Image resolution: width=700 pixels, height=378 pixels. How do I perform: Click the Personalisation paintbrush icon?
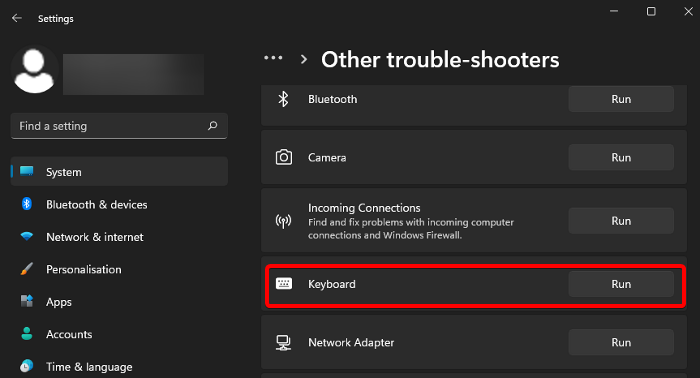[27, 269]
